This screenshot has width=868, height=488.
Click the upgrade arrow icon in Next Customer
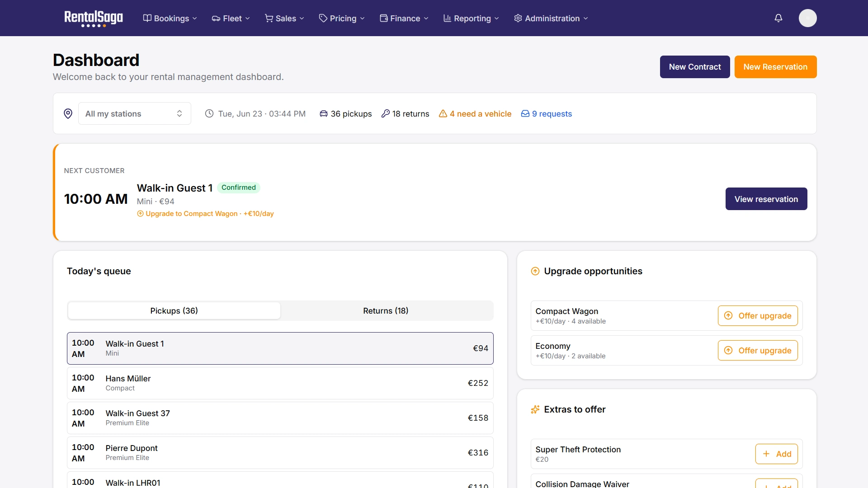[140, 214]
